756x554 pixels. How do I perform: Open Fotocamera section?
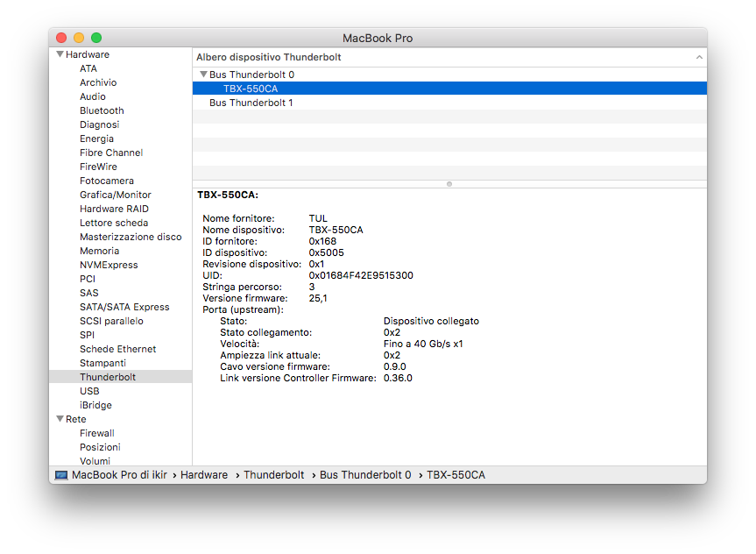pyautogui.click(x=107, y=181)
